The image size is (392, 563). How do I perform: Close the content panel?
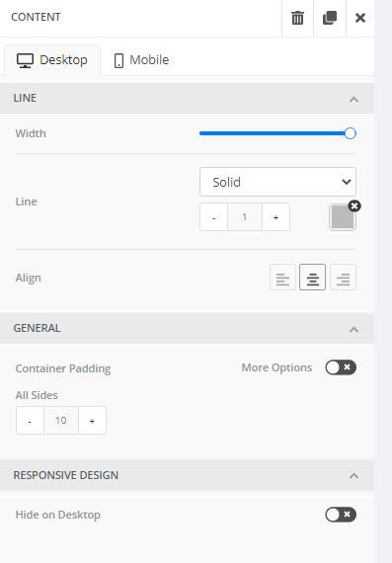click(360, 18)
